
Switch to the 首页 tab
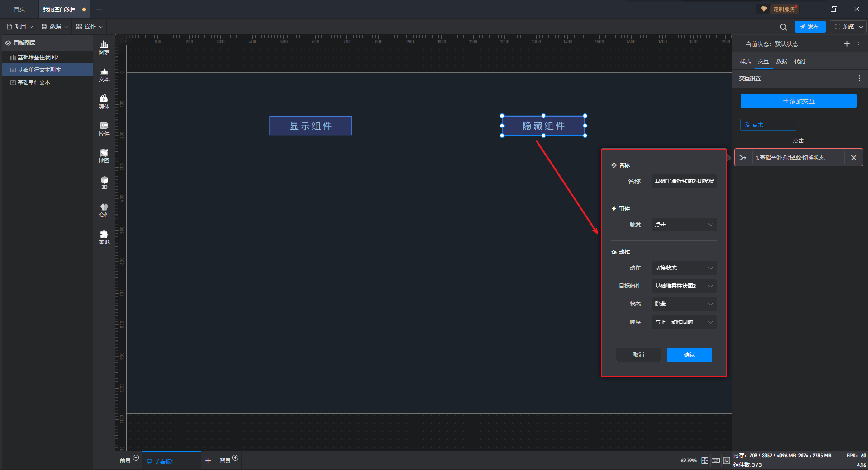(19, 9)
